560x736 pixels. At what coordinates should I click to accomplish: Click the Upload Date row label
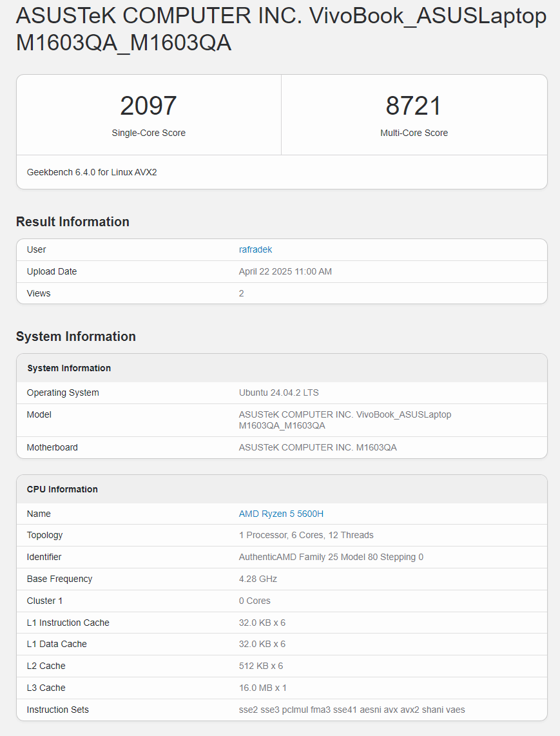[52, 272]
